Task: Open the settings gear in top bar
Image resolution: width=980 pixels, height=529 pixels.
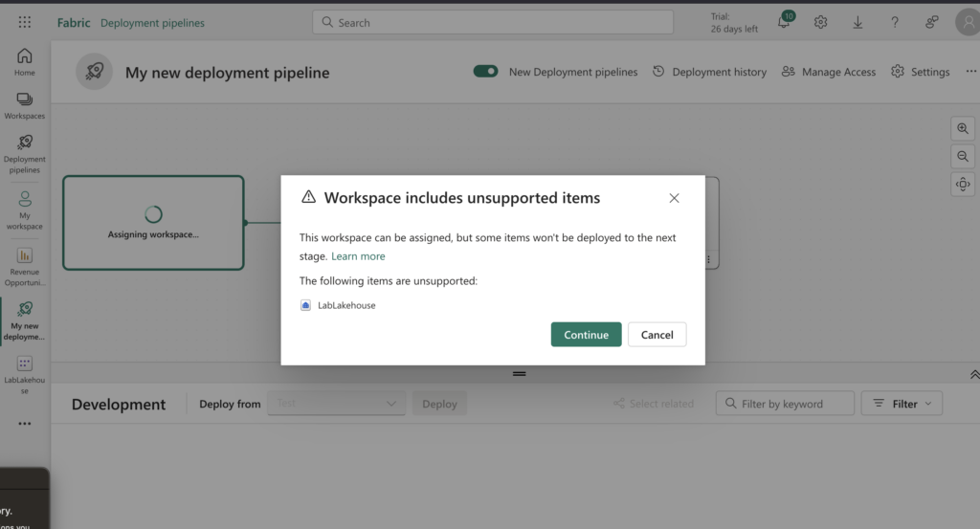Action: pos(820,23)
